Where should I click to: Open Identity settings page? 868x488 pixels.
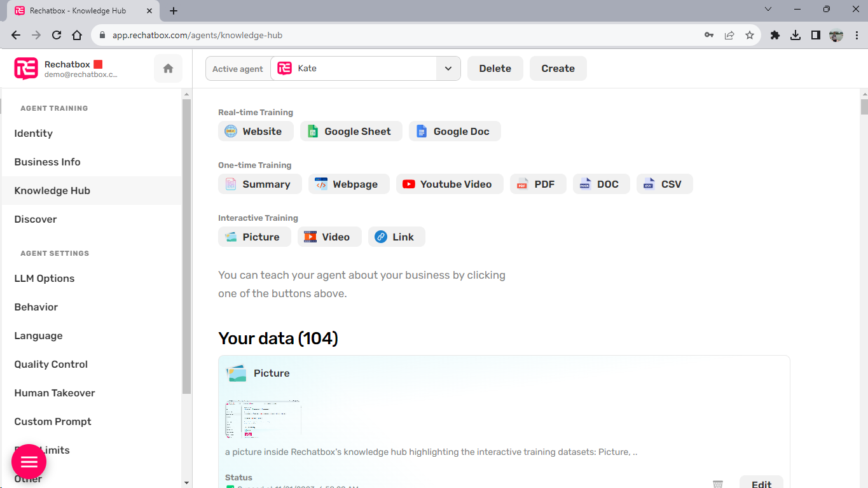92,133
